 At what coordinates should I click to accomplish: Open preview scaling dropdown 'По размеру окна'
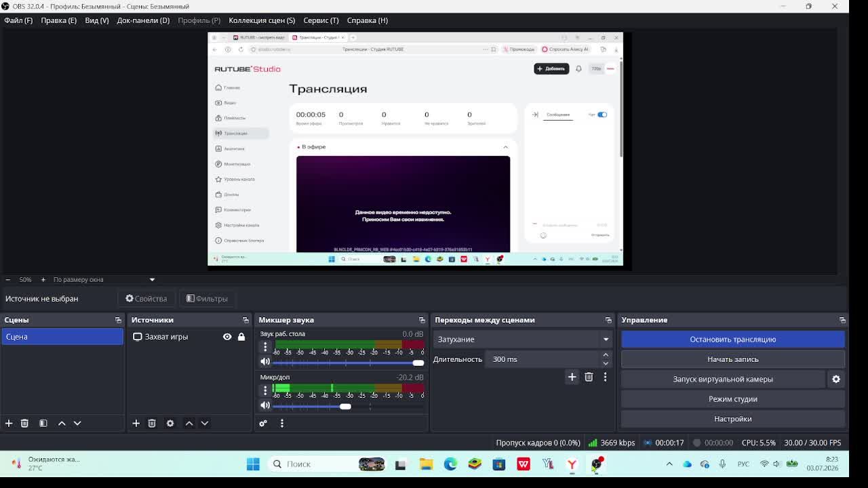[104, 279]
